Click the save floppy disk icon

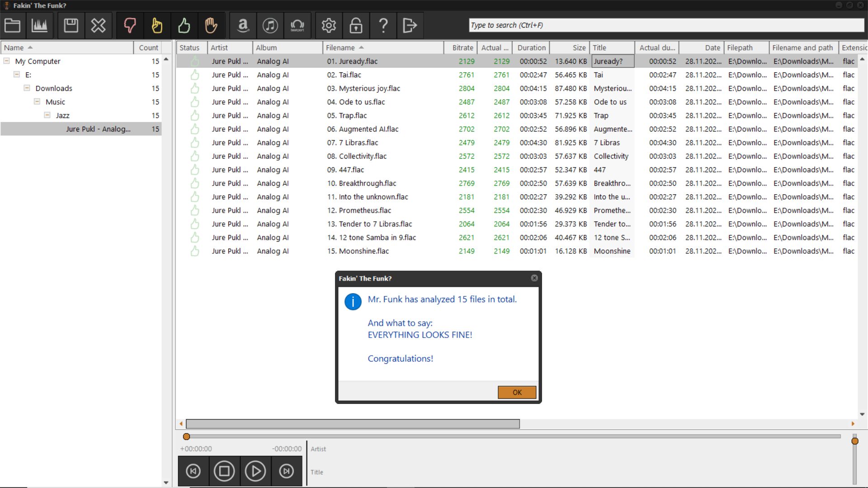[x=71, y=25]
